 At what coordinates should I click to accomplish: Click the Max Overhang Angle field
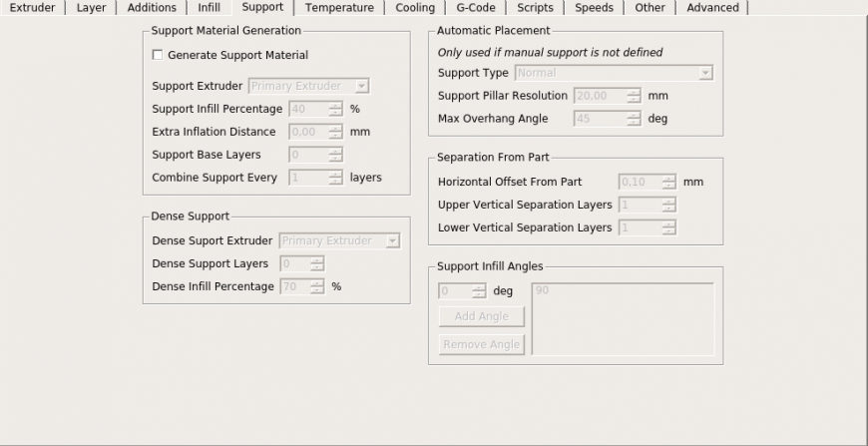click(x=608, y=119)
